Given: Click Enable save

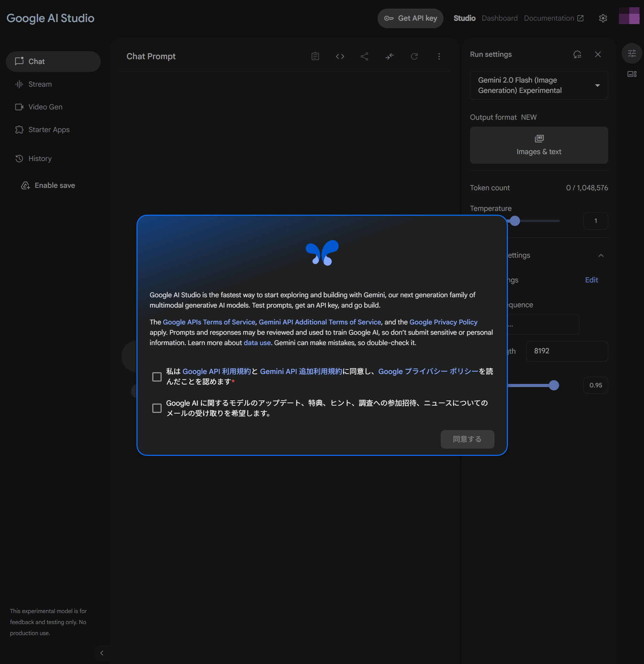Looking at the screenshot, I should pyautogui.click(x=48, y=185).
